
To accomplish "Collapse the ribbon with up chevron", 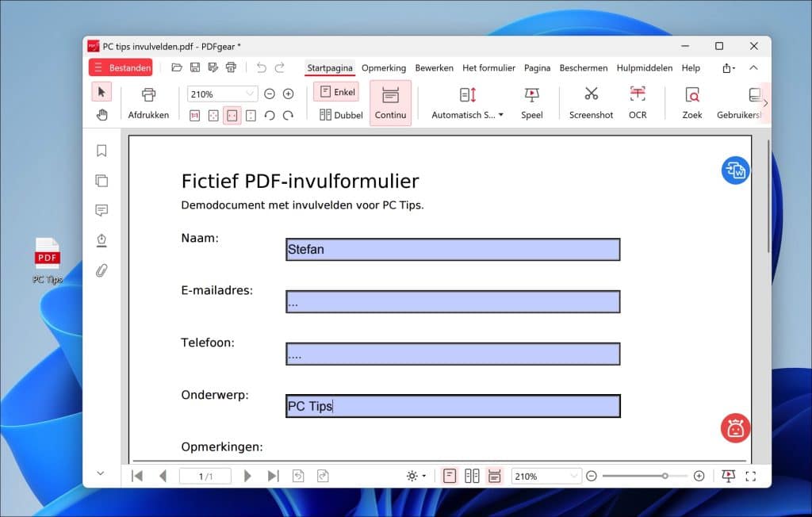I will click(753, 67).
